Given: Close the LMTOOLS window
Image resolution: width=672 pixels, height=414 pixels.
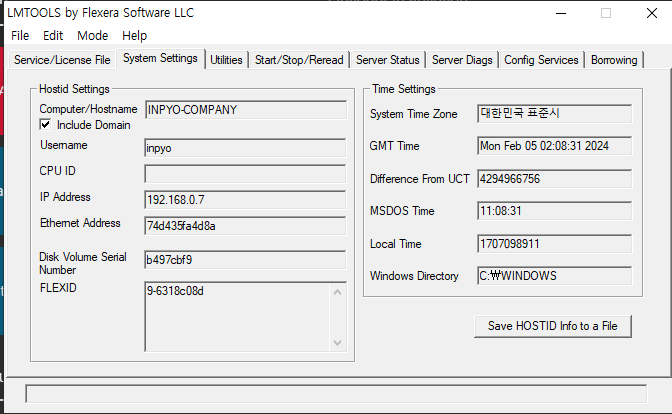Looking at the screenshot, I should coord(652,13).
